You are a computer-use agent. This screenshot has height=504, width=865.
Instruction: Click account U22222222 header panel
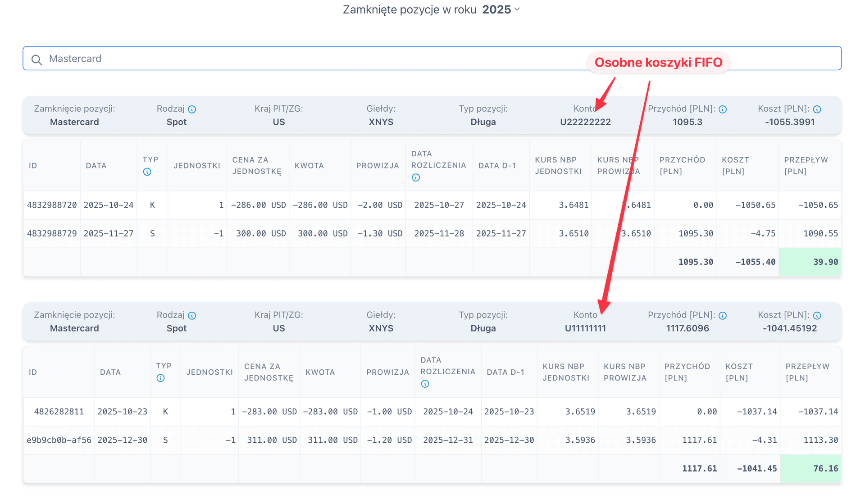pyautogui.click(x=585, y=122)
